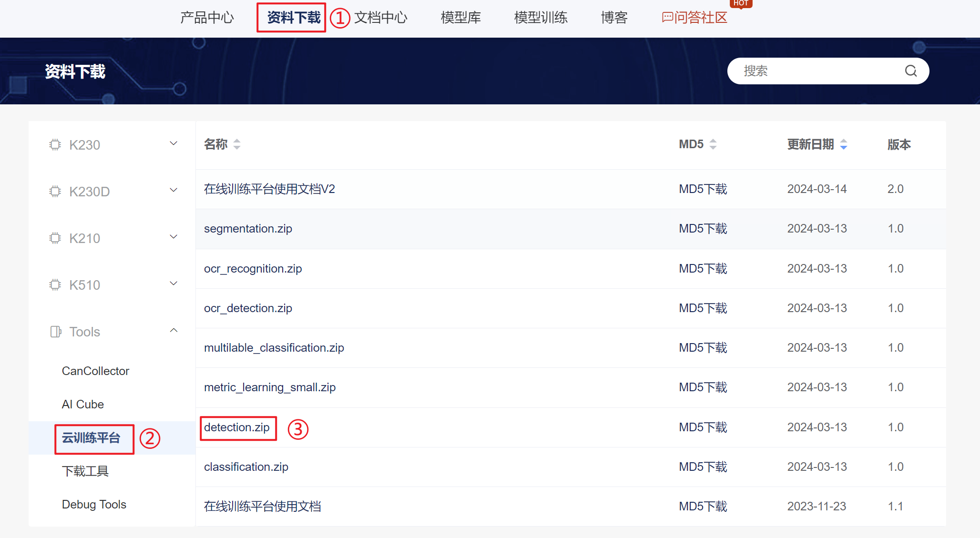
Task: Click the 资料下载 banner heading
Action: tap(75, 71)
